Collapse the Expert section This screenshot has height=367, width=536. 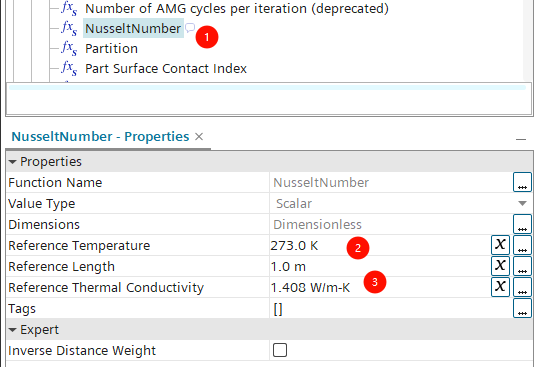[x=13, y=330]
